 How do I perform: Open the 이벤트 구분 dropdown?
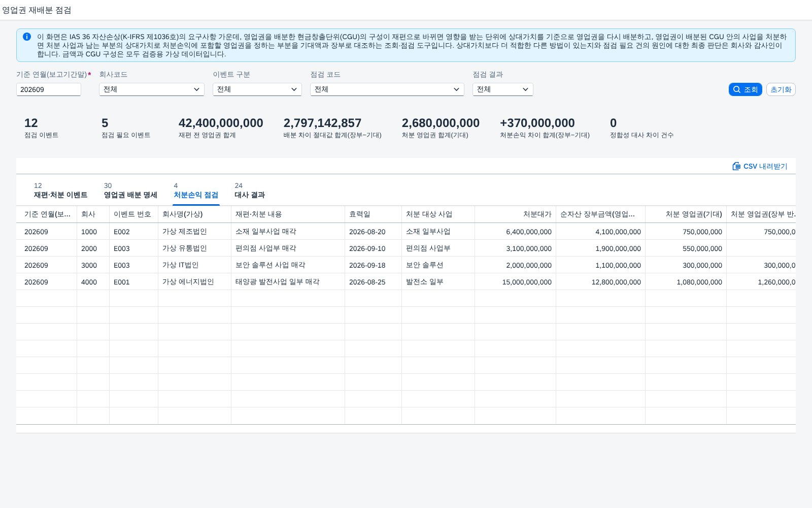tap(257, 89)
